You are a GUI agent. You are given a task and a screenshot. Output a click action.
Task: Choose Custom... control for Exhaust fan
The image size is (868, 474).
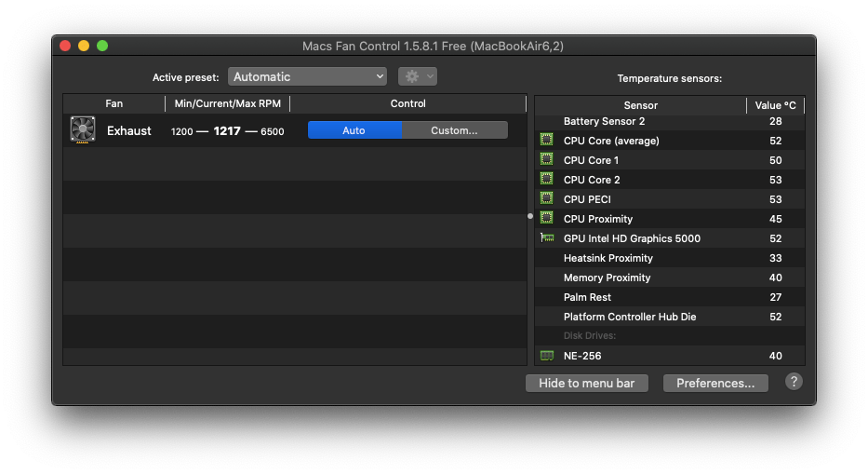click(x=455, y=130)
